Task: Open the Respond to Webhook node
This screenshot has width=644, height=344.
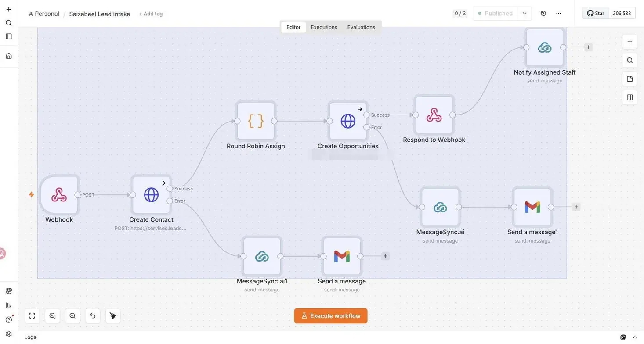Action: (x=434, y=115)
